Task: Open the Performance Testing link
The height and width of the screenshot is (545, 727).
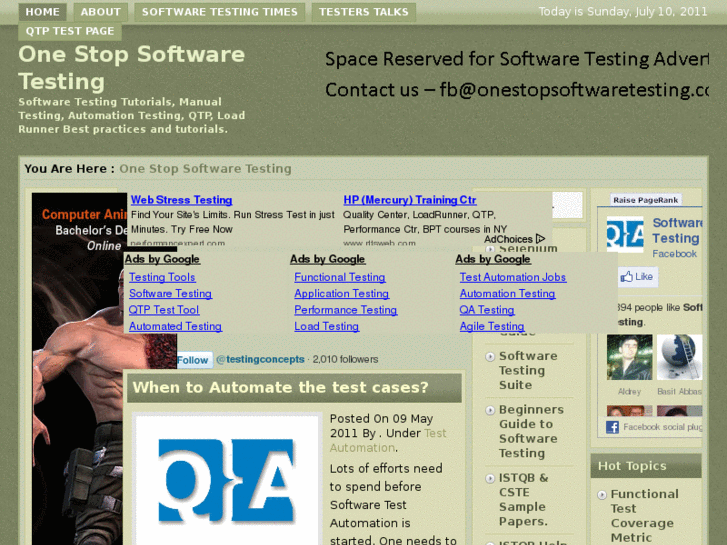Action: pyautogui.click(x=345, y=309)
